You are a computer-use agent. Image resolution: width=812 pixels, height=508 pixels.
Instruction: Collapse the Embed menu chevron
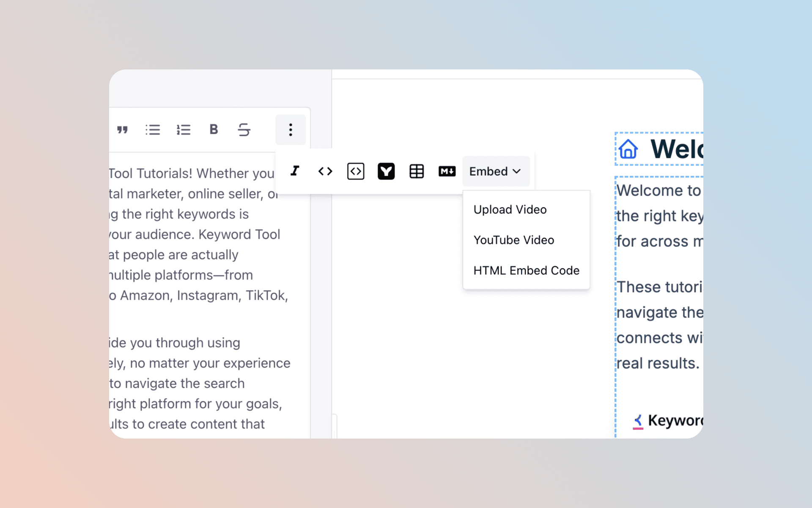click(x=516, y=171)
